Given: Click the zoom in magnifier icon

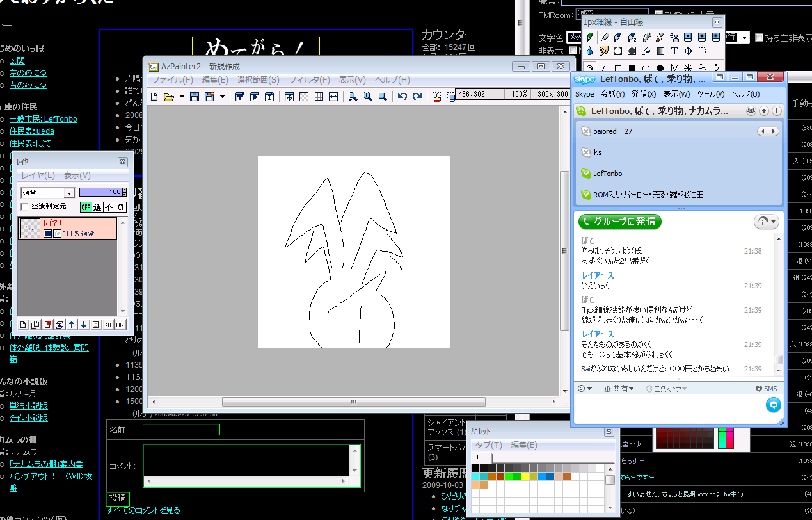Looking at the screenshot, I should click(367, 97).
